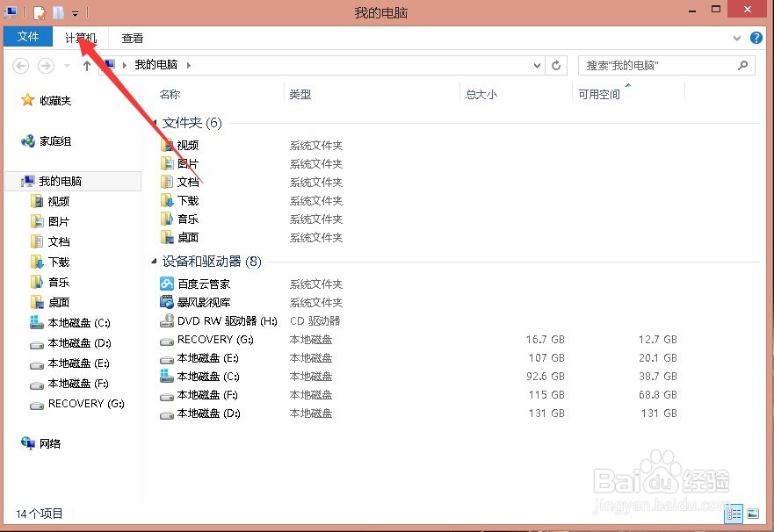The height and width of the screenshot is (532, 774).
Task: Open the address bar history dropdown
Action: coord(536,65)
